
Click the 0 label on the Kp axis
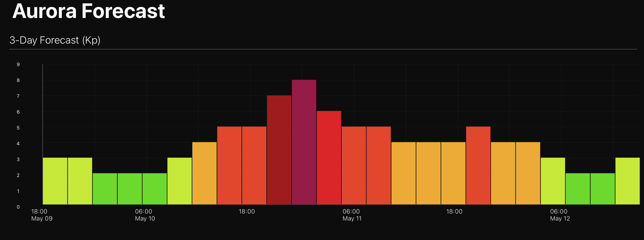18,207
